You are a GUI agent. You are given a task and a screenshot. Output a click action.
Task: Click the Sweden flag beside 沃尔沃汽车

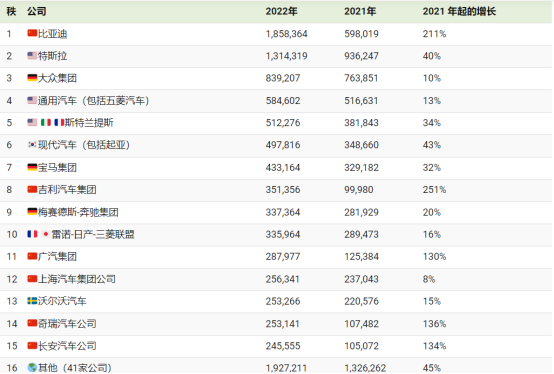(32, 301)
